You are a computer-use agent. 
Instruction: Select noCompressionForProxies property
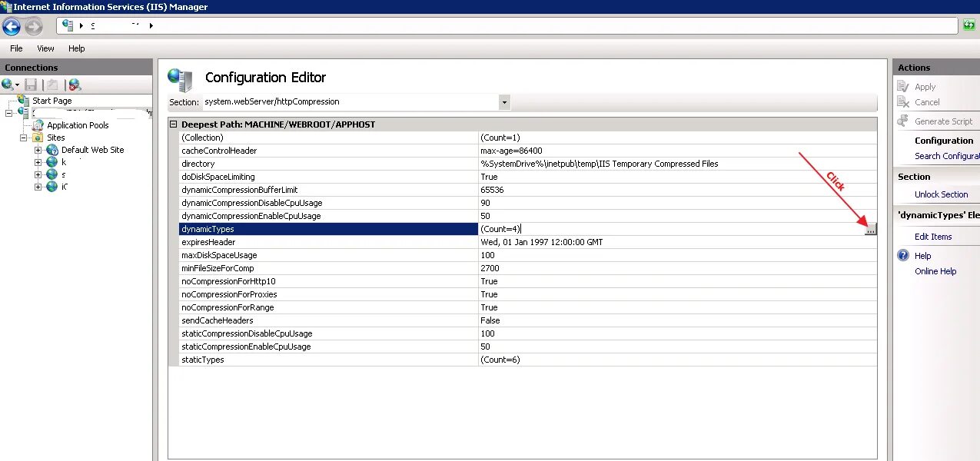[229, 294]
